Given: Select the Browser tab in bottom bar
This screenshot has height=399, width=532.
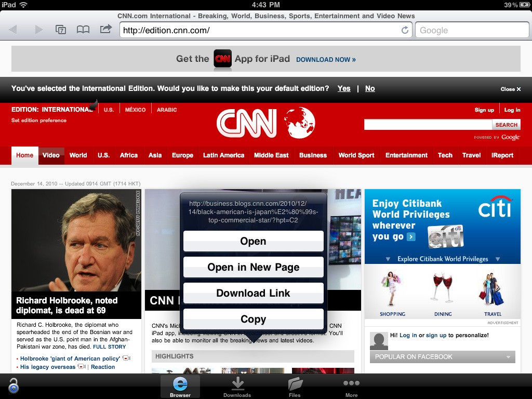Looking at the screenshot, I should pyautogui.click(x=180, y=387).
